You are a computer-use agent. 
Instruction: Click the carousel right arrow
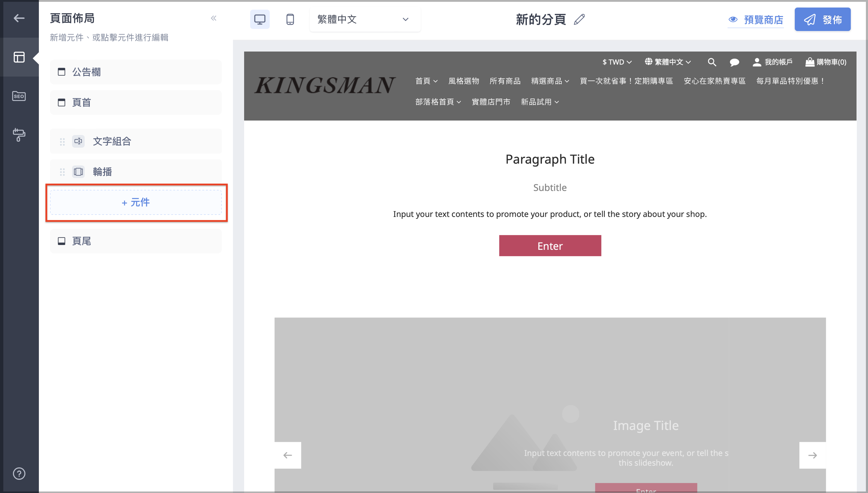(813, 455)
